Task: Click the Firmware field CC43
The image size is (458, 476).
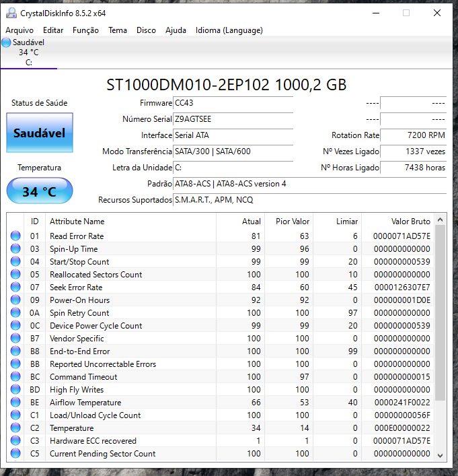Action: [233, 103]
